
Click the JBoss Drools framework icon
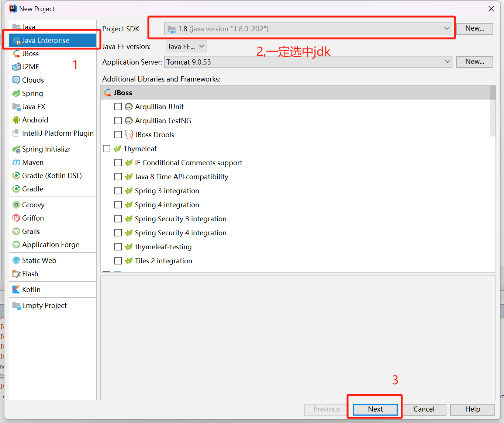pos(129,135)
